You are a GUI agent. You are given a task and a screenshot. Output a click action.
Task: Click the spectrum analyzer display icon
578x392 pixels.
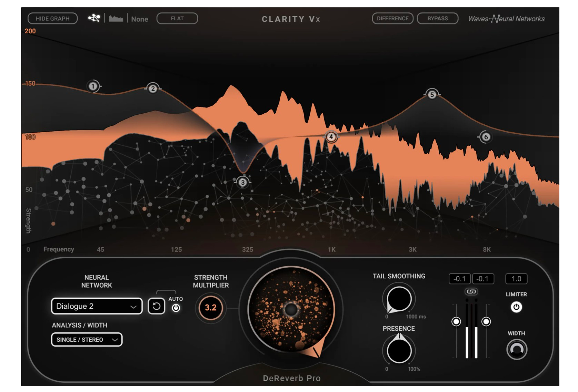point(116,19)
